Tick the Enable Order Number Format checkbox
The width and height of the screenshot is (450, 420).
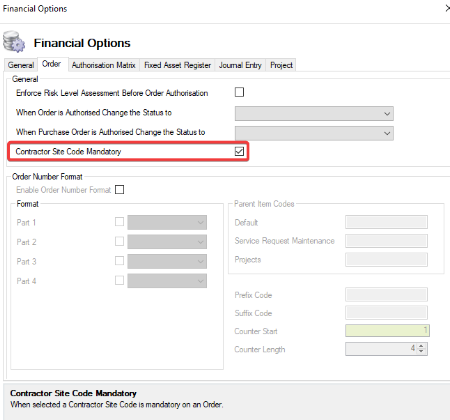119,190
